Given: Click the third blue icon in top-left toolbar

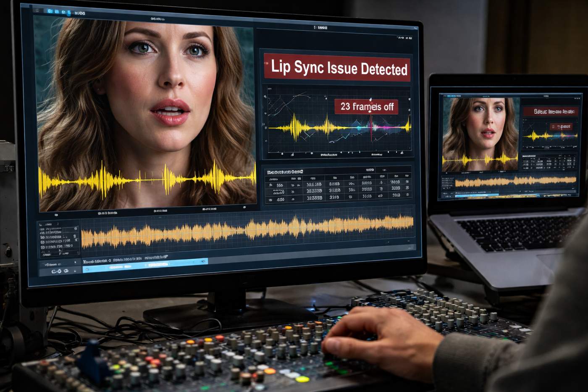Looking at the screenshot, I should pyautogui.click(x=63, y=12).
